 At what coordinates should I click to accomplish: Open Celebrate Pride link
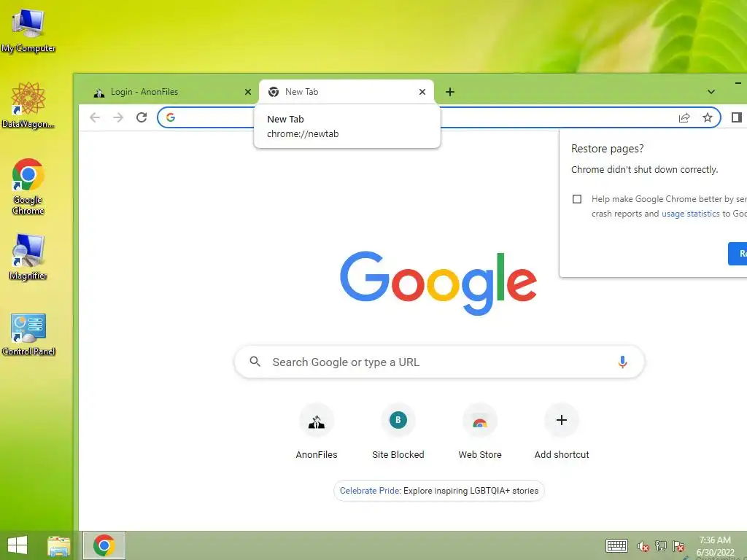click(370, 491)
